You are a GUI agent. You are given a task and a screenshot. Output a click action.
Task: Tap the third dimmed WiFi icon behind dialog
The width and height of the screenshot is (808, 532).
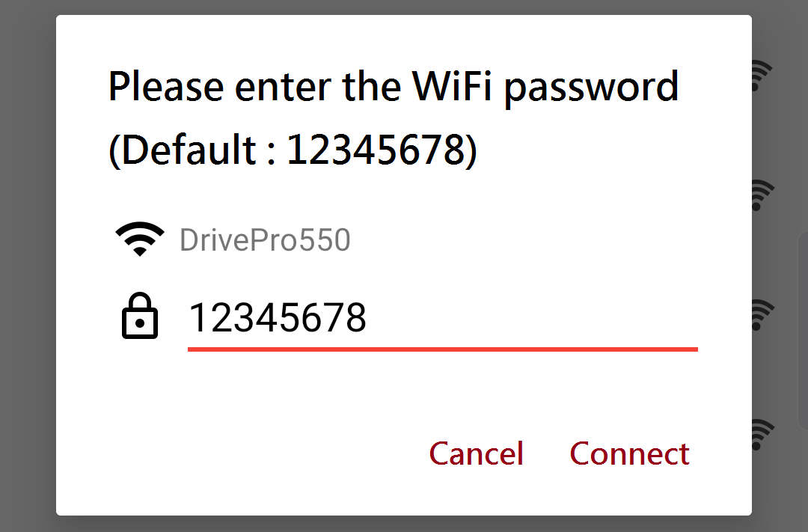(x=761, y=314)
